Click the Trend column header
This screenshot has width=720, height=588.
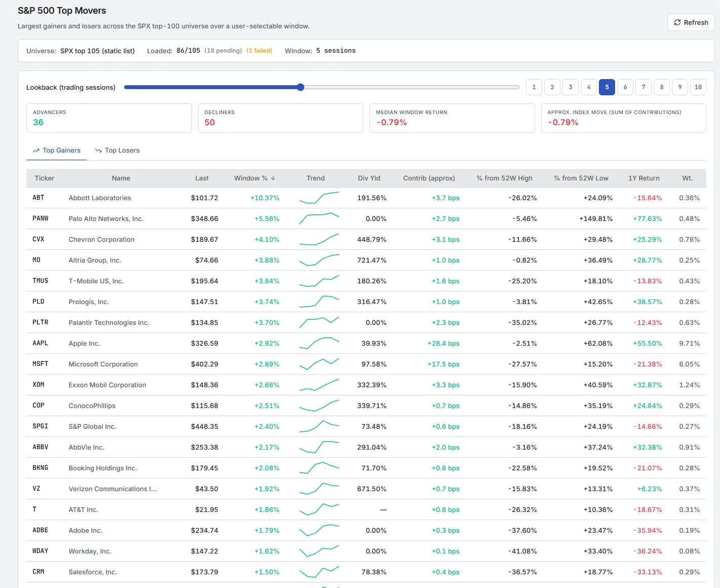pos(316,178)
